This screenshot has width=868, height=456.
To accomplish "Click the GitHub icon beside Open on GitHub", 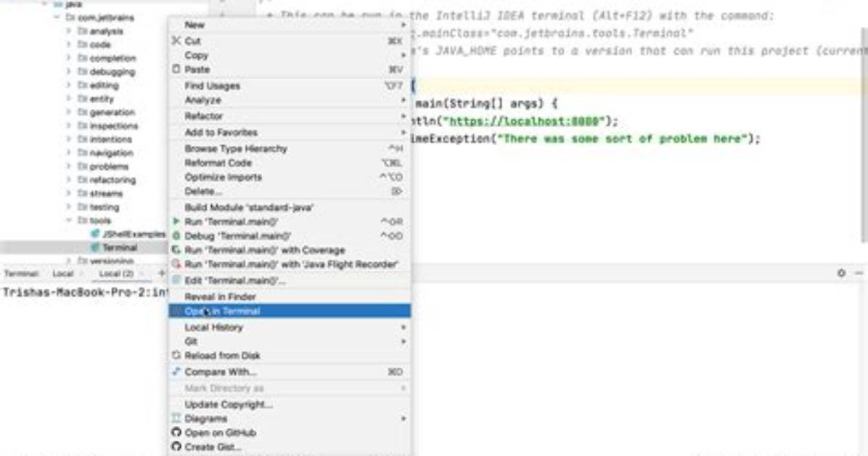I will pyautogui.click(x=176, y=432).
